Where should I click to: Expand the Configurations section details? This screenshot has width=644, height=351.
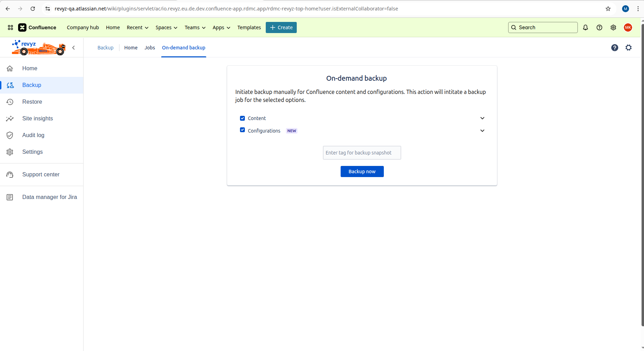pyautogui.click(x=482, y=131)
